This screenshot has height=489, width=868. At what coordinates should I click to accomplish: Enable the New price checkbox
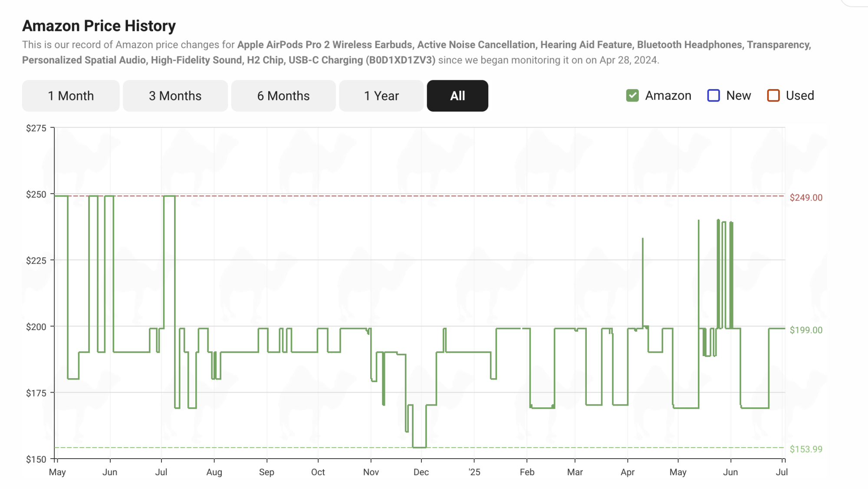click(713, 96)
